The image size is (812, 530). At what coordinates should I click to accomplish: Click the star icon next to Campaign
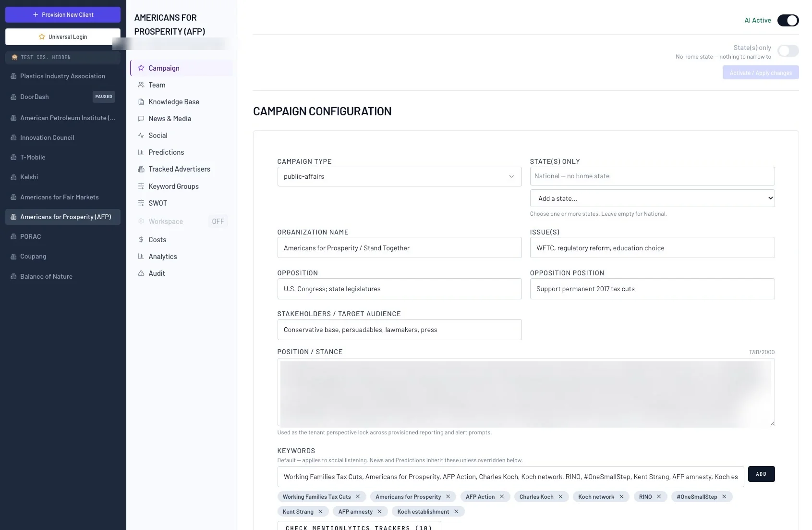coord(141,68)
